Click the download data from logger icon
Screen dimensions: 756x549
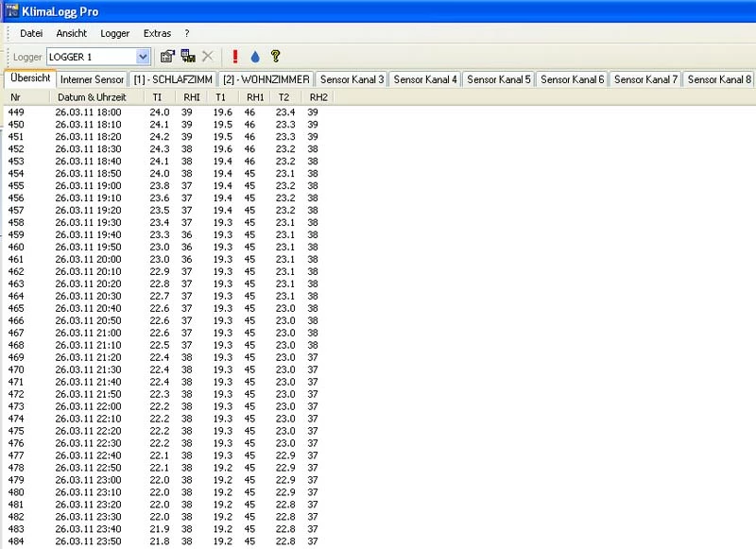[x=188, y=57]
